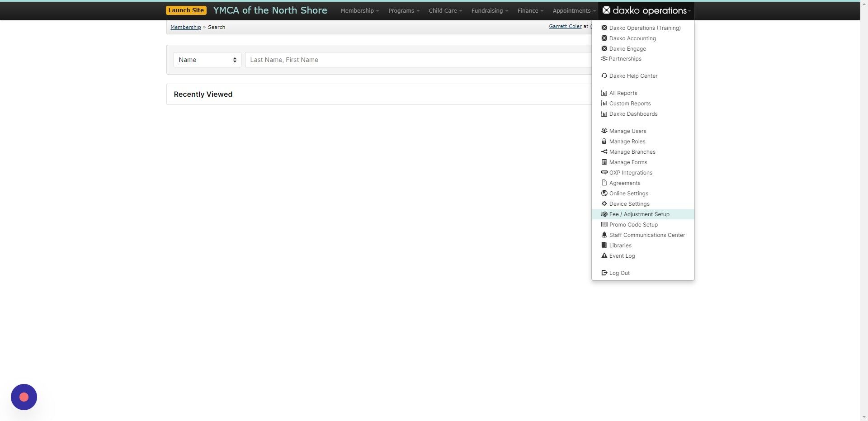Click the GXP Integrations link icon

pyautogui.click(x=604, y=172)
